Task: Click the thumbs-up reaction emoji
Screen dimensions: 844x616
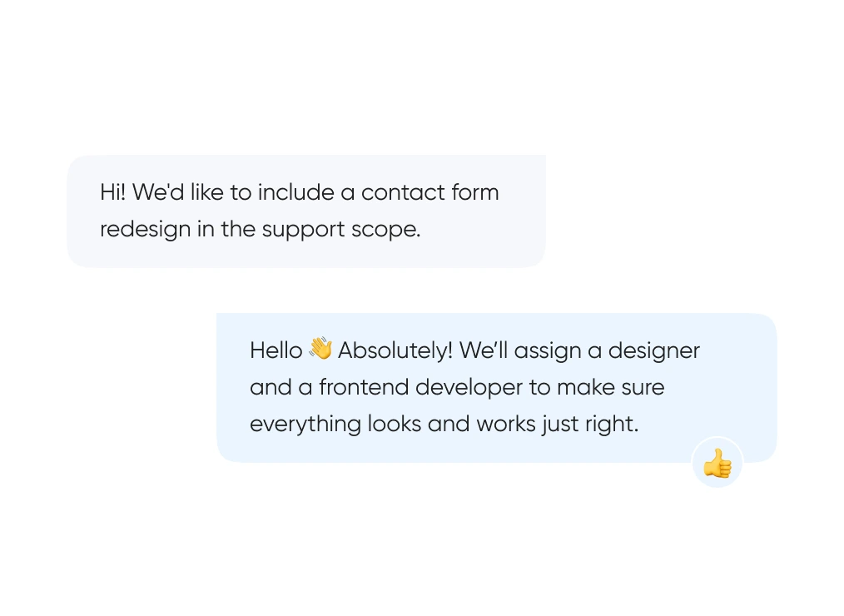Action: point(717,464)
